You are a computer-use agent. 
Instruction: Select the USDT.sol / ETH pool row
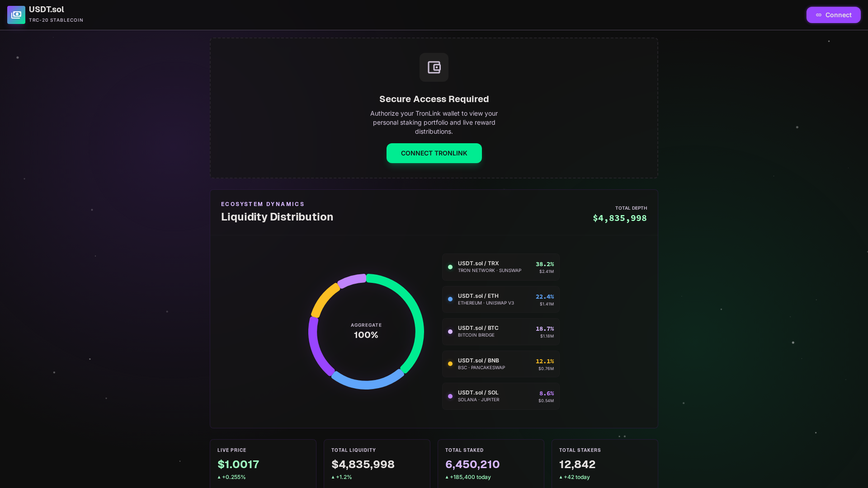coord(501,299)
